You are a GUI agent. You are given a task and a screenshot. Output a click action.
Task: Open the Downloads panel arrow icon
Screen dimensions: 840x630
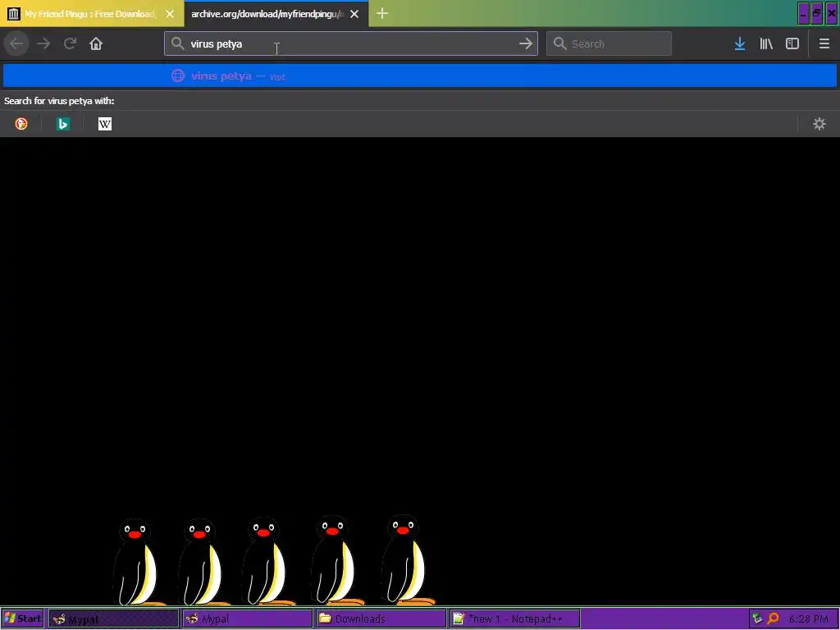click(x=740, y=43)
